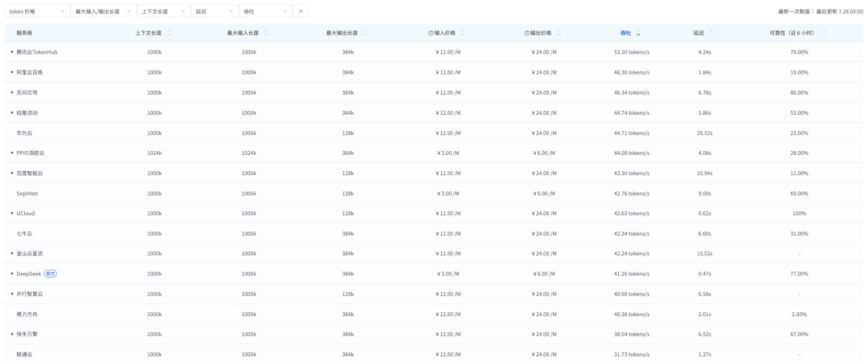Open the 最大输入/输出长度 filter dropdown

[104, 11]
